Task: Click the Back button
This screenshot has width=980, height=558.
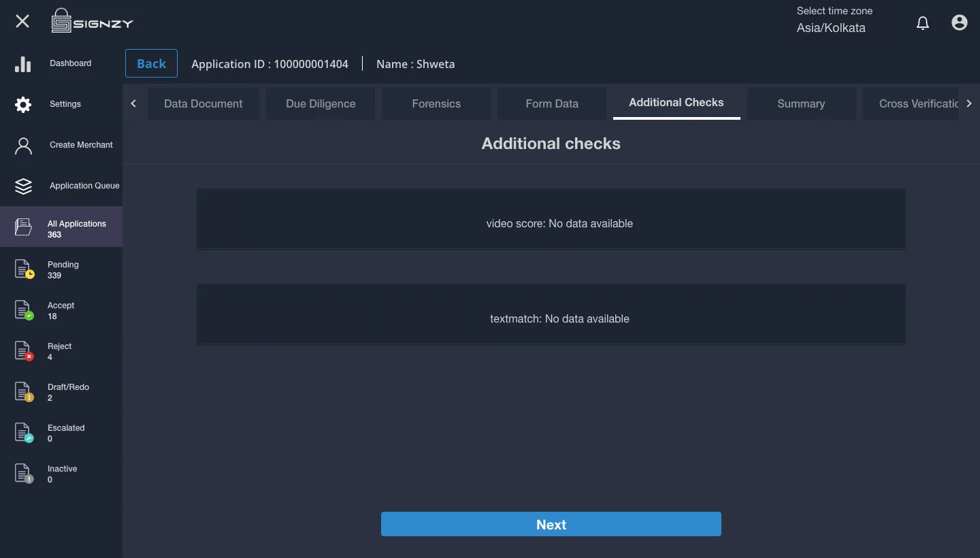Action: click(151, 63)
